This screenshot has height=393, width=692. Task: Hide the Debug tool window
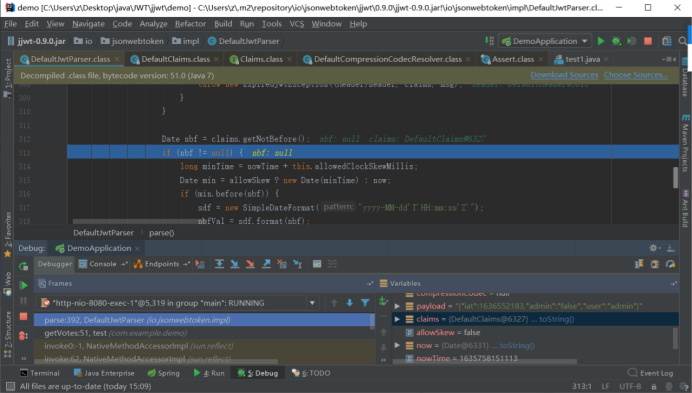(x=670, y=248)
